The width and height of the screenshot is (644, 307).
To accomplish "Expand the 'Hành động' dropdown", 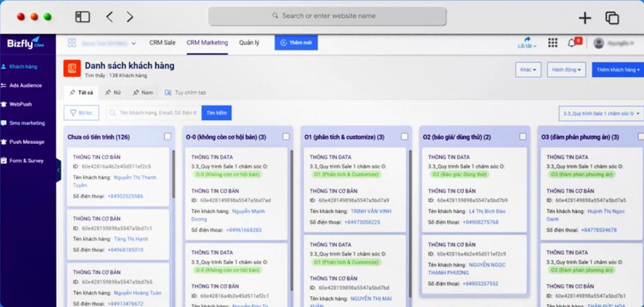I will 568,70.
